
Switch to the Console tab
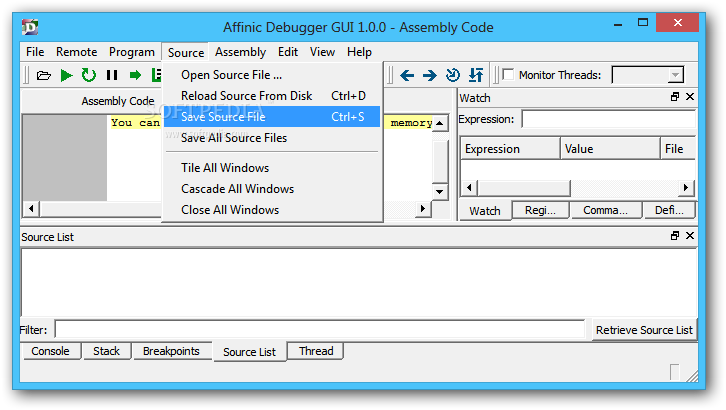pos(50,351)
